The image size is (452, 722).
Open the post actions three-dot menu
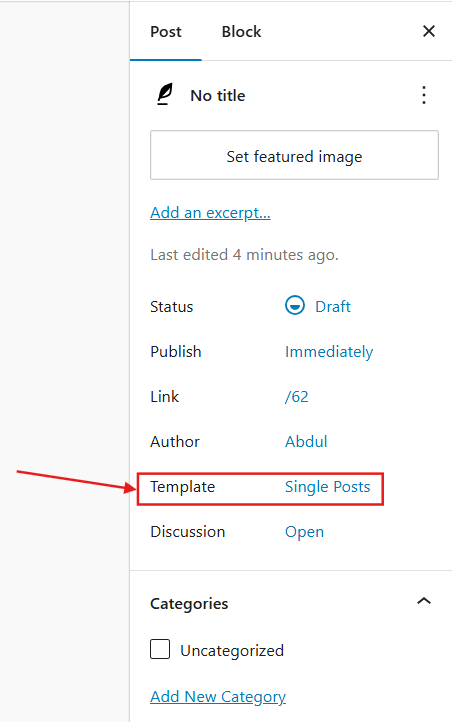(x=424, y=95)
